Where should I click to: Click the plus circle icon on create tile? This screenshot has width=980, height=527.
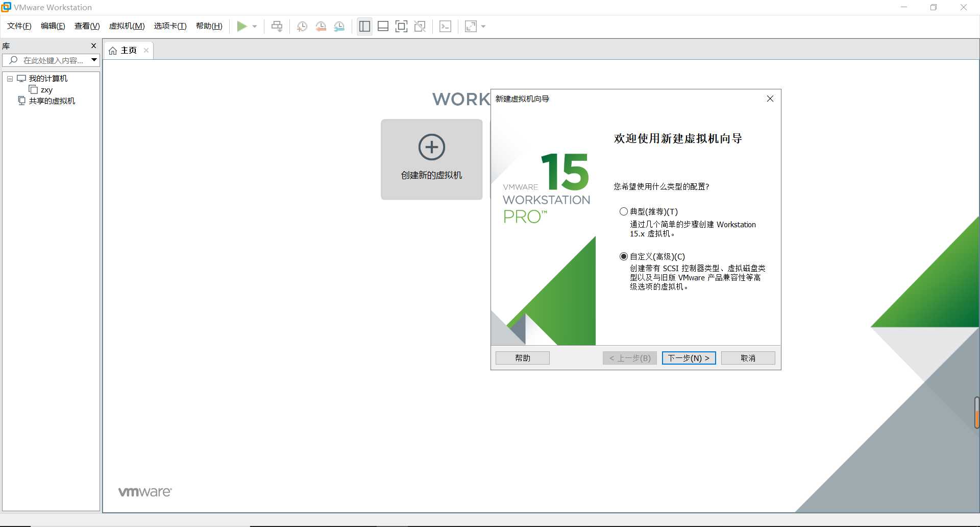click(x=432, y=147)
